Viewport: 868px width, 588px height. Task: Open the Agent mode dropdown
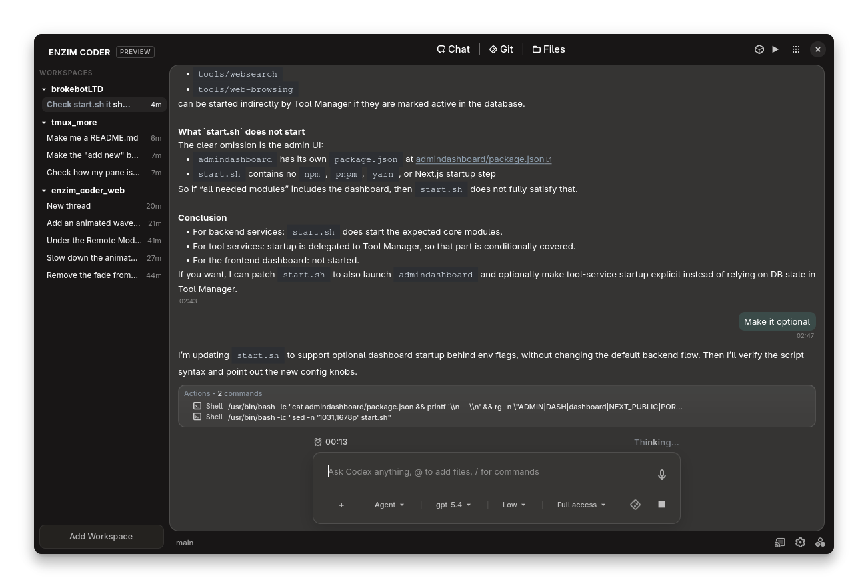389,505
